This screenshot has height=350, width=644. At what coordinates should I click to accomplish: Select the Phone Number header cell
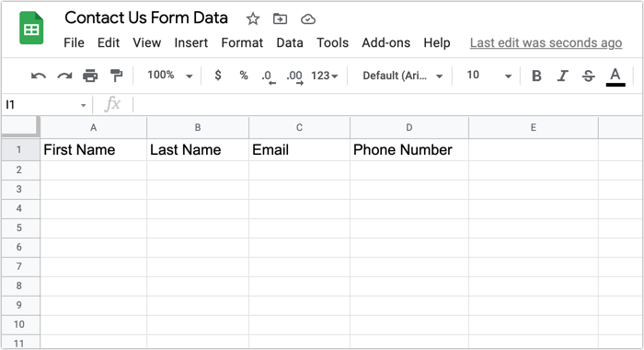409,150
